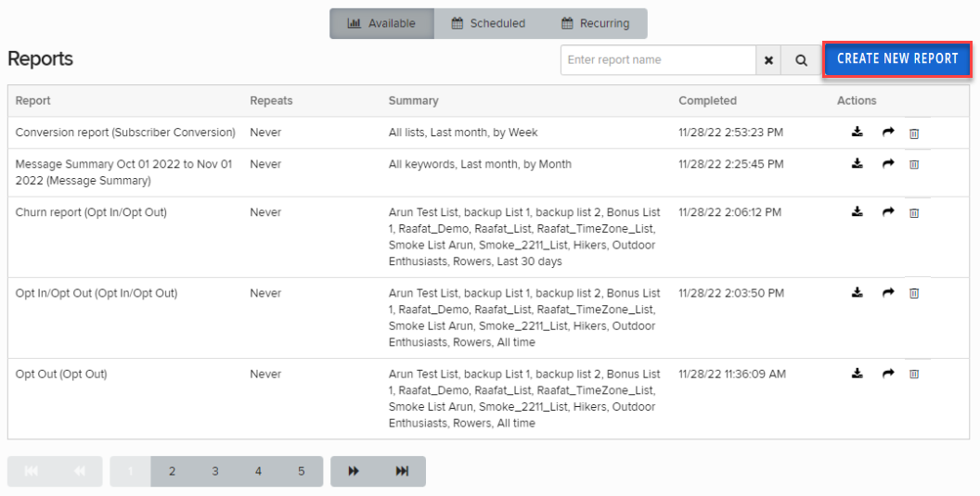This screenshot has height=496, width=980.
Task: Share the Opt Out report
Action: pyautogui.click(x=888, y=374)
